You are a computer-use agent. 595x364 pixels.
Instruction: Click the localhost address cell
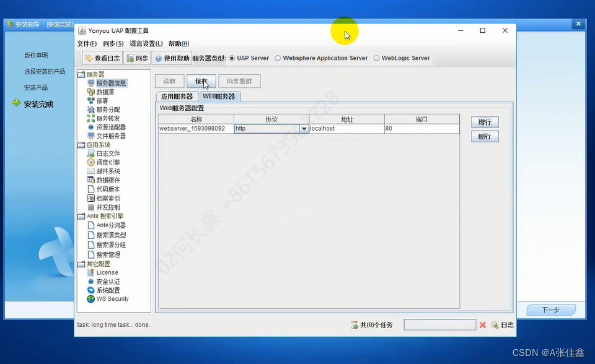pos(347,129)
